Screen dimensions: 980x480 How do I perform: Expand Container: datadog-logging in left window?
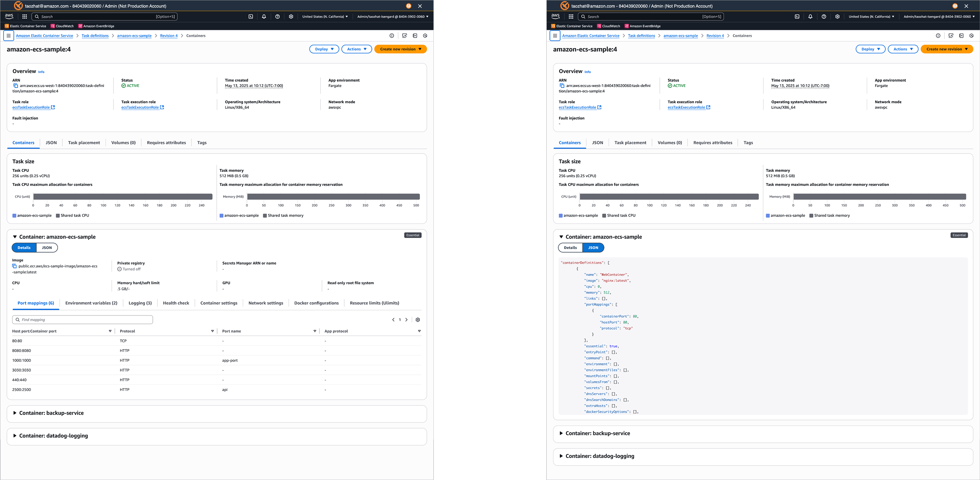[x=15, y=436]
